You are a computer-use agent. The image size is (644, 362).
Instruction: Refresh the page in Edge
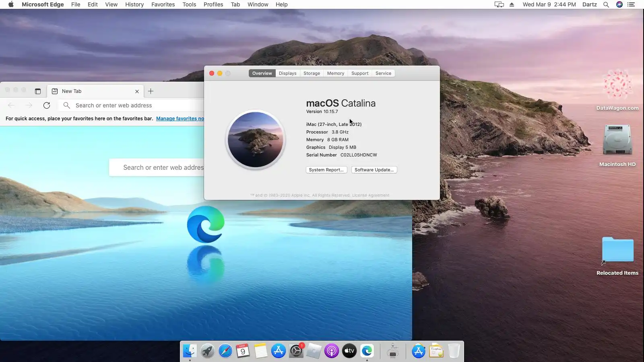tap(47, 105)
